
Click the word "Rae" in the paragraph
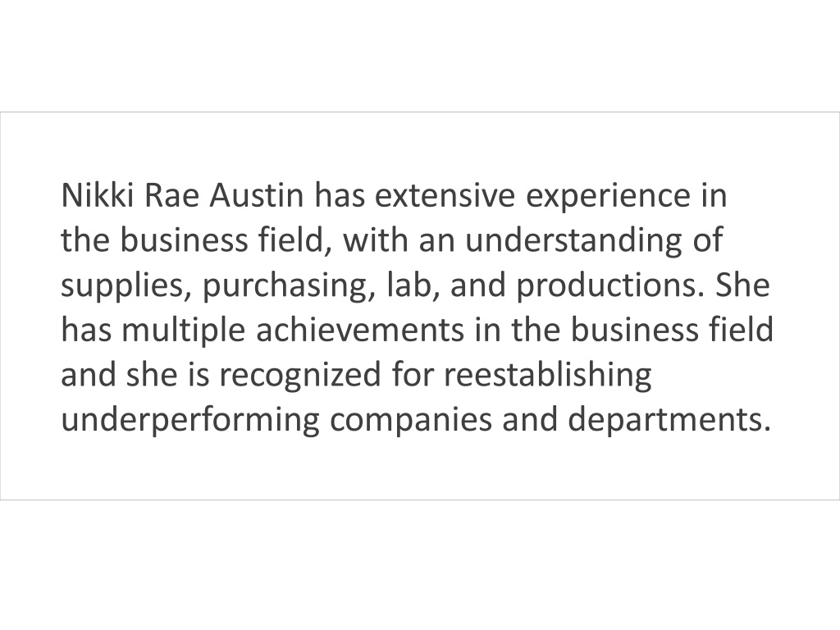(x=171, y=195)
